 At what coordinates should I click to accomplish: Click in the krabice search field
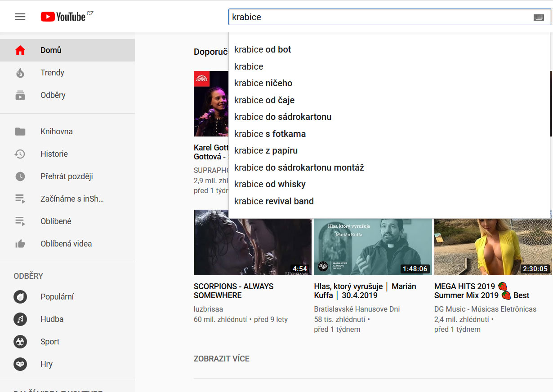coord(378,18)
